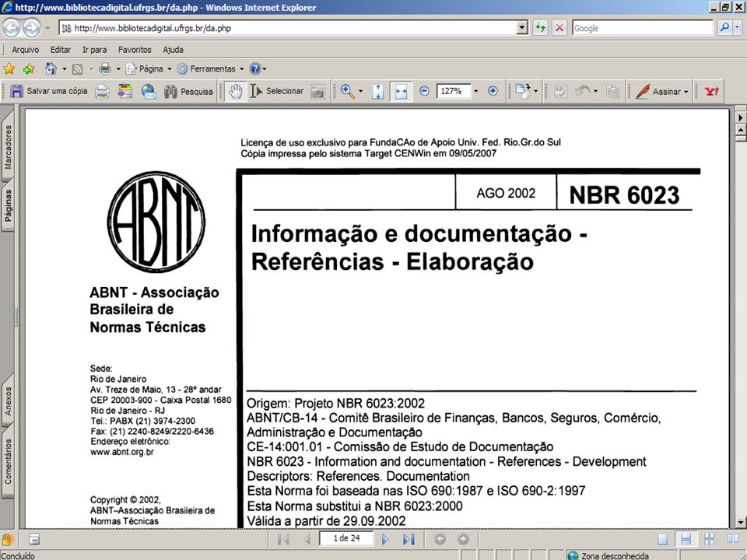747x560 pixels.
Task: Click the 127% zoom field
Action: pos(453,91)
